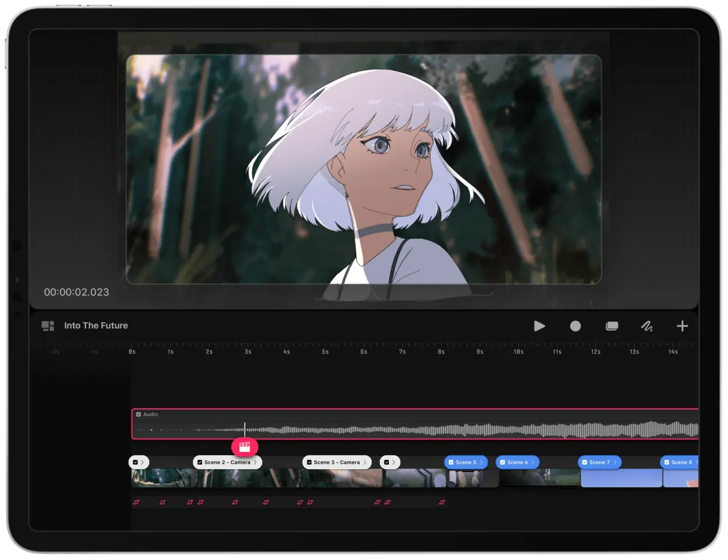Start recording with the circle button
The image size is (728, 560).
pos(575,326)
